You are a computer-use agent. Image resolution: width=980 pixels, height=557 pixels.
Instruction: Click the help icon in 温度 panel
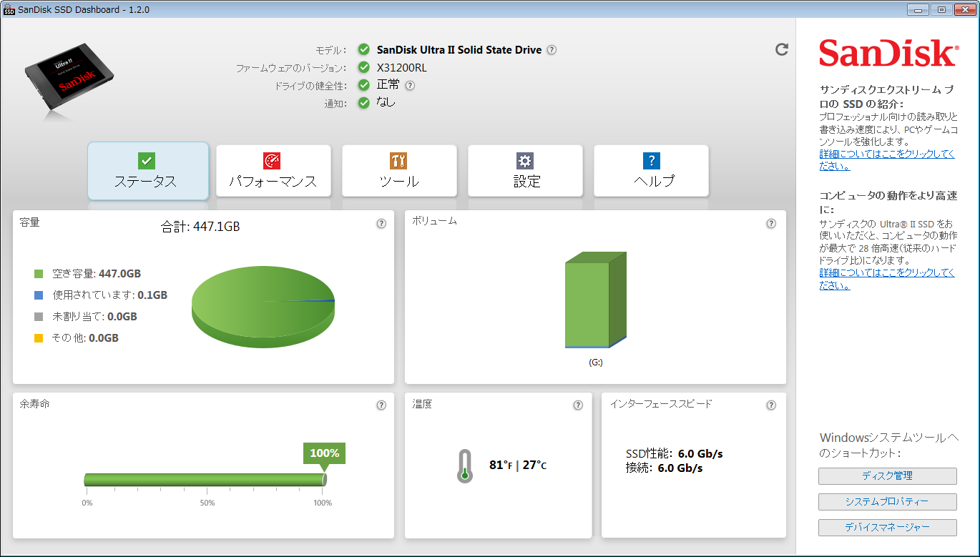pyautogui.click(x=578, y=405)
